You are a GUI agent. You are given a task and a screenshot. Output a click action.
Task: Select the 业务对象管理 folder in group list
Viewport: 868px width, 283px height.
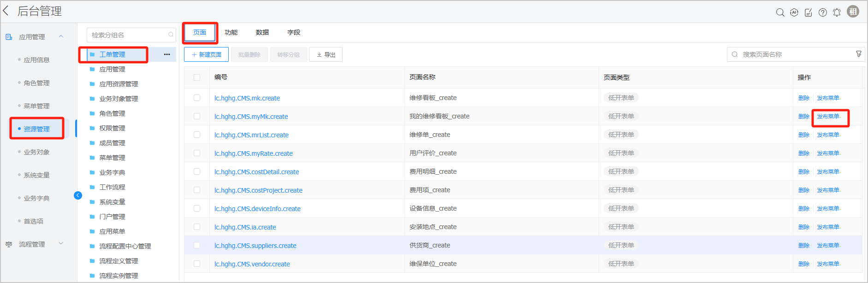(x=119, y=99)
